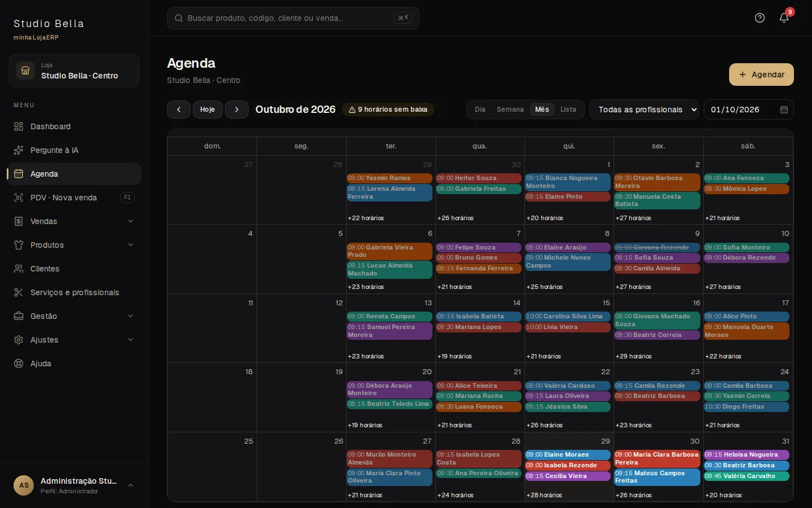This screenshot has width=812, height=508.
Task: Select the Mês view tab
Action: (x=542, y=110)
